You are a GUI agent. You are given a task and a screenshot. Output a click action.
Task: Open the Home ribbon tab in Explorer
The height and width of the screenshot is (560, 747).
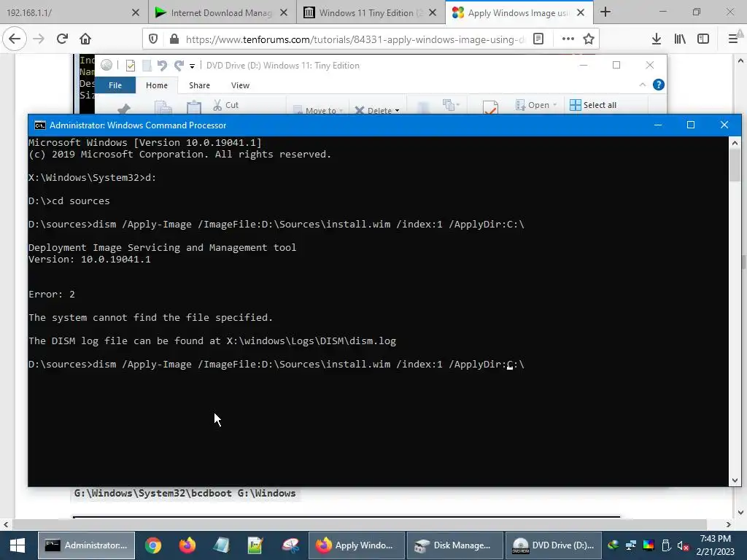point(157,85)
